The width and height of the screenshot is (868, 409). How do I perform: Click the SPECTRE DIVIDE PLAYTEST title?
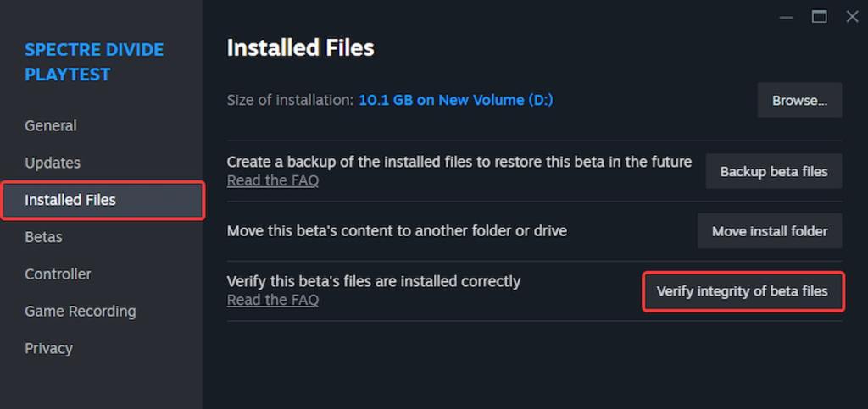tap(93, 62)
